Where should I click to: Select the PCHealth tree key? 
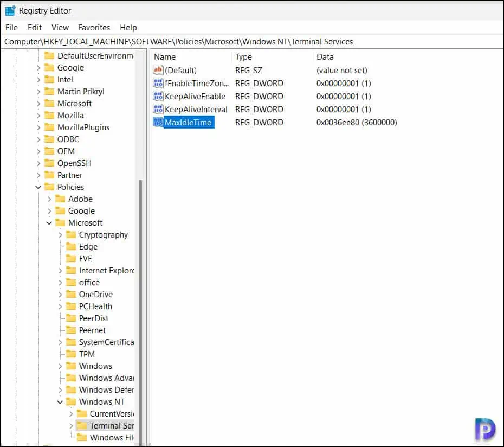tap(95, 306)
